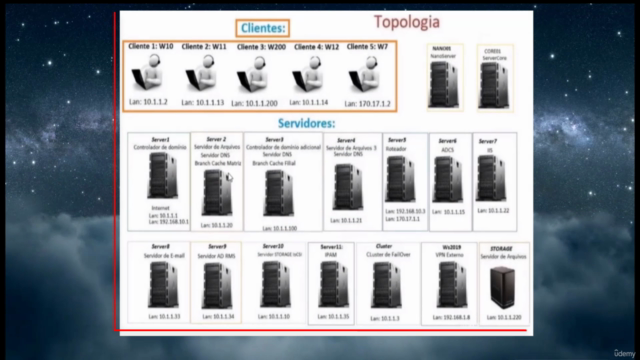This screenshot has width=640, height=360.
Task: Click the Cliente 5: W7 user icon
Action: 364,74
